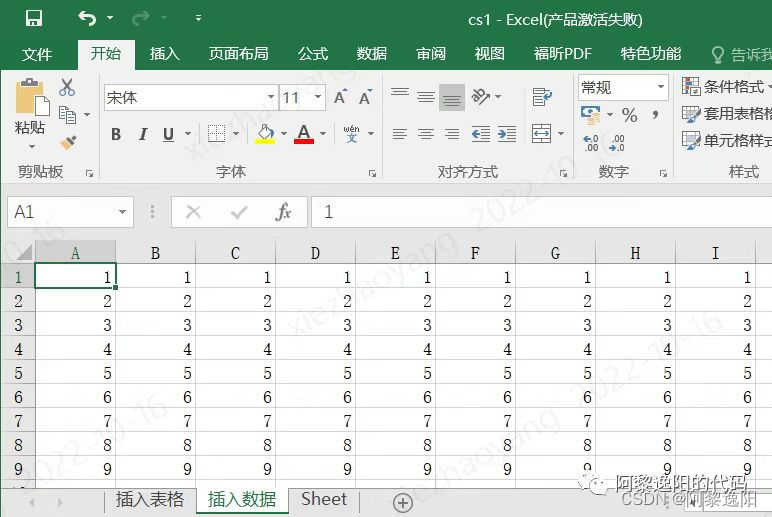Copy selection with the copy icon
The width and height of the screenshot is (772, 517).
67,115
